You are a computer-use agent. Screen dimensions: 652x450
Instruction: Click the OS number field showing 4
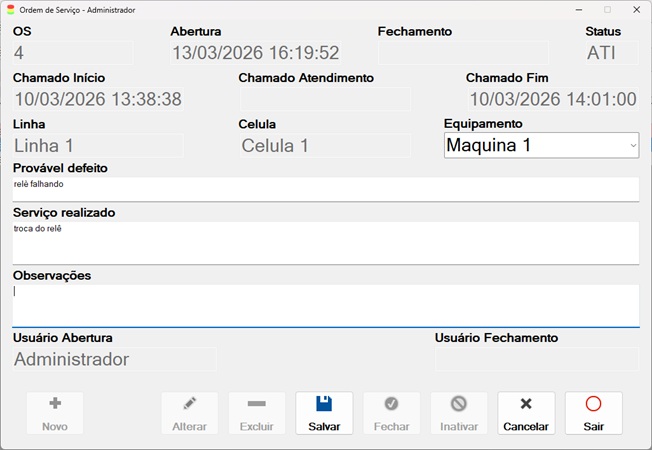[73, 53]
